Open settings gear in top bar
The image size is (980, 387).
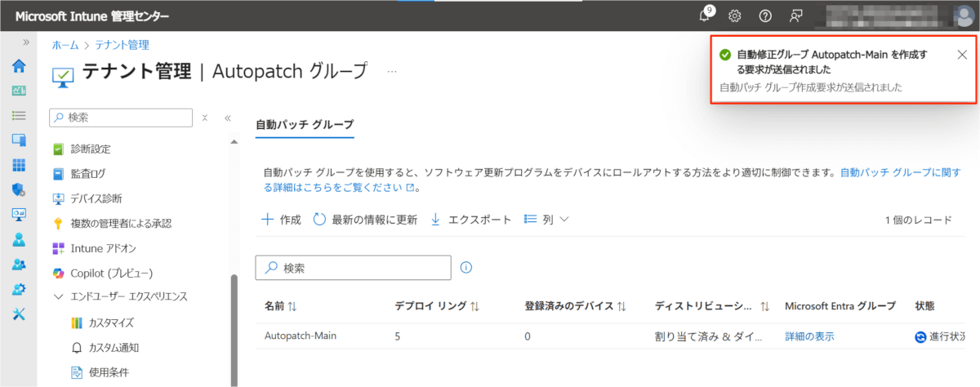(735, 16)
